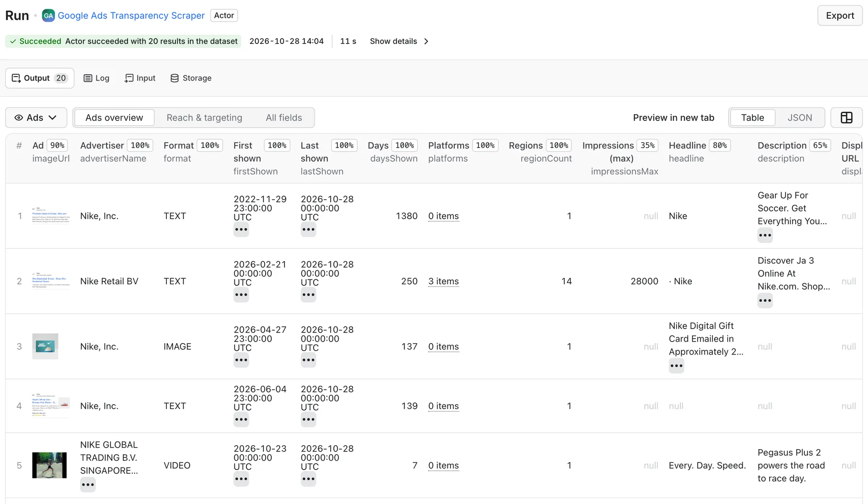
Task: Switch to the Log tab
Action: click(96, 78)
